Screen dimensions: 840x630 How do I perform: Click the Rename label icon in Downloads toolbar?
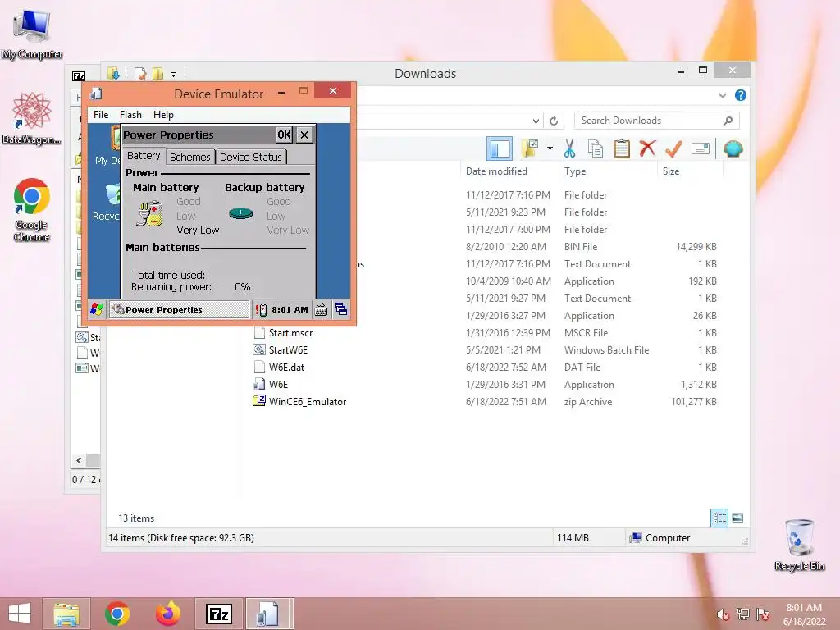701,148
